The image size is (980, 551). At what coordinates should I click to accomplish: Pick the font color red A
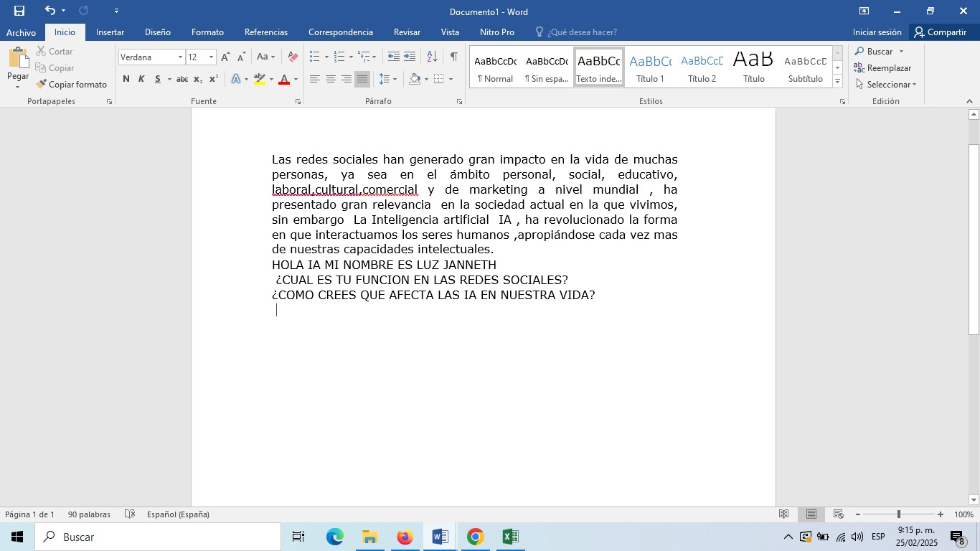pyautogui.click(x=284, y=79)
